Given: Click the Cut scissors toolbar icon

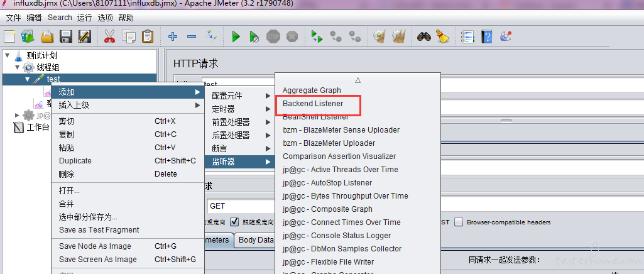Looking at the screenshot, I should coord(109,37).
